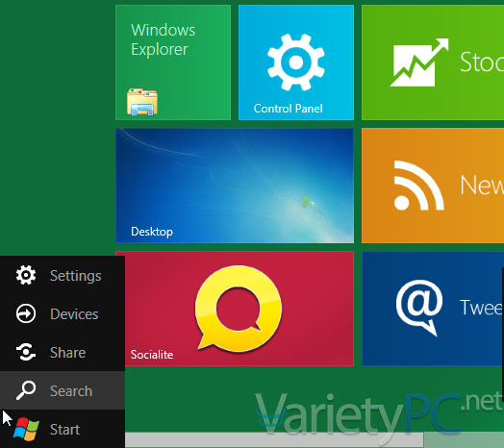
Task: Select Settings label in charms menu
Action: point(76,276)
